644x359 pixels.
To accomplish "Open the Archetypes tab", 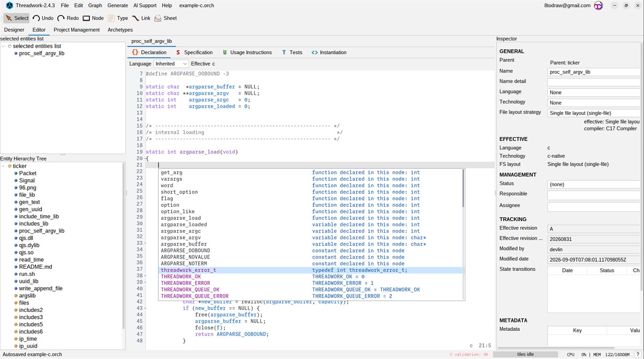I will click(120, 30).
